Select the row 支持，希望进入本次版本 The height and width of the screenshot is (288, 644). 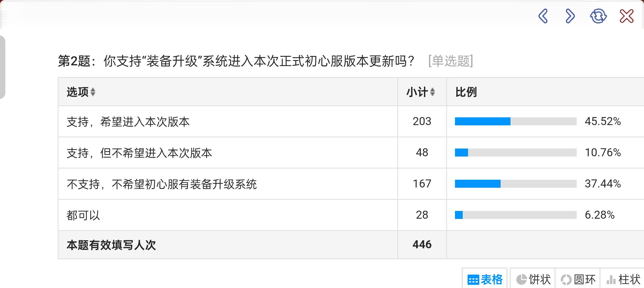128,122
